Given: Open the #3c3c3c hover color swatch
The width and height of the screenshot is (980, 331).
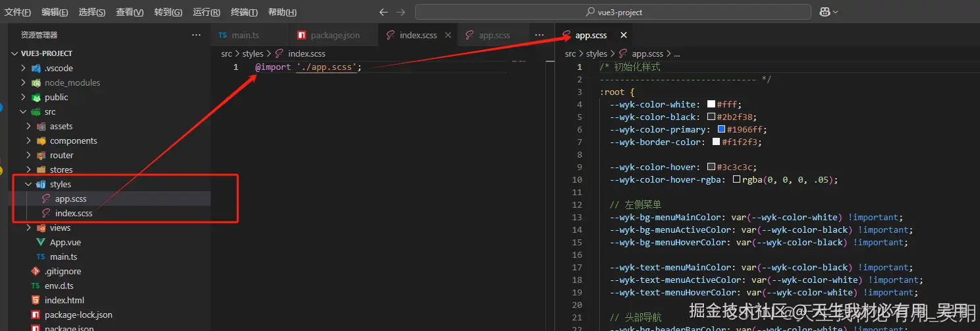Looking at the screenshot, I should [x=711, y=167].
